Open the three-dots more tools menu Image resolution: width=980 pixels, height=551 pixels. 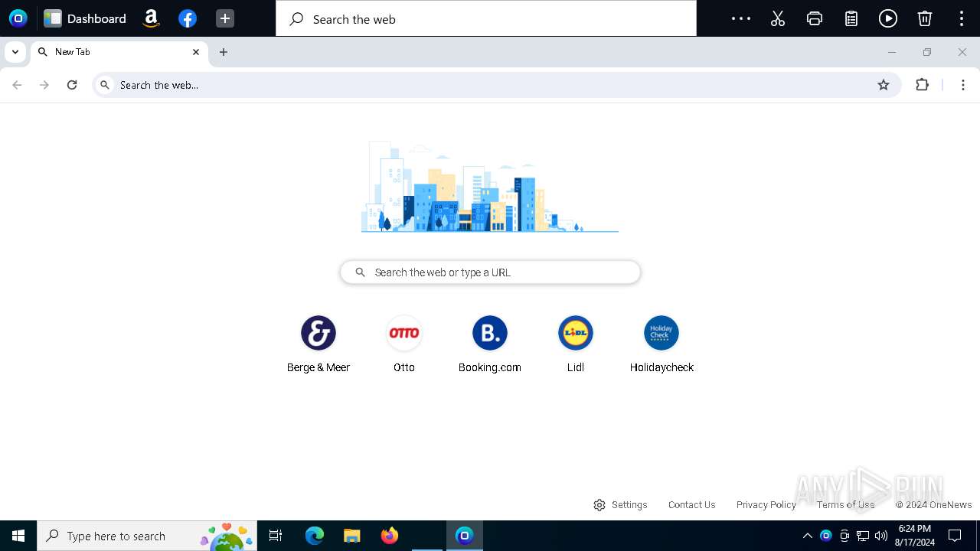tap(741, 18)
